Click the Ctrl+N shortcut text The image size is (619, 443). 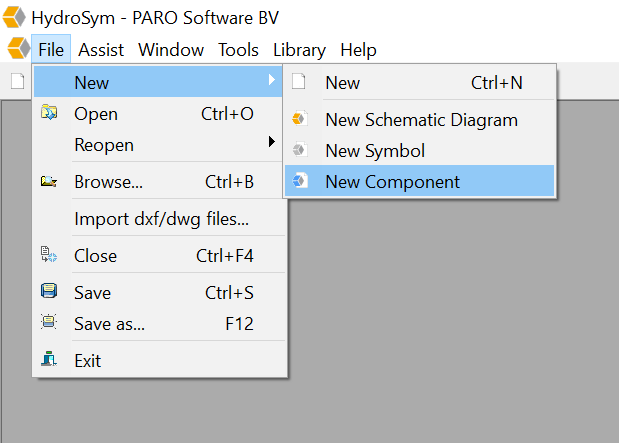point(497,83)
